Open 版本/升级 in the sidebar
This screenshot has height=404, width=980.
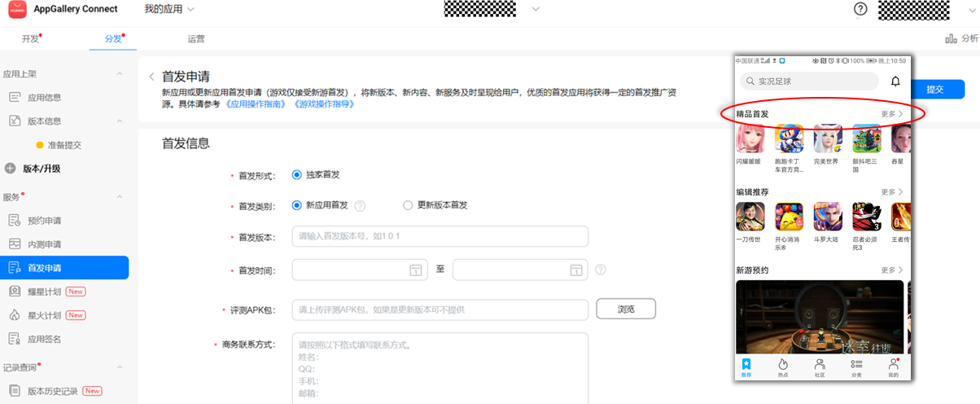click(x=42, y=169)
